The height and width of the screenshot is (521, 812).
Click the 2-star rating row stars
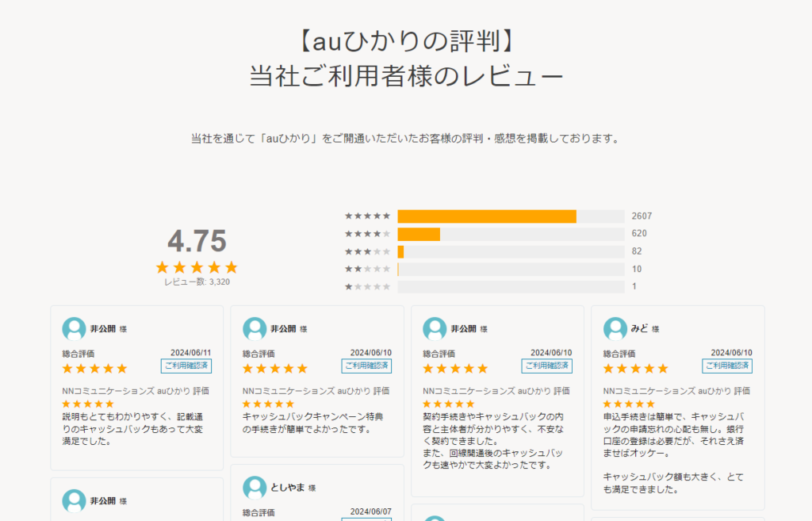tap(368, 269)
